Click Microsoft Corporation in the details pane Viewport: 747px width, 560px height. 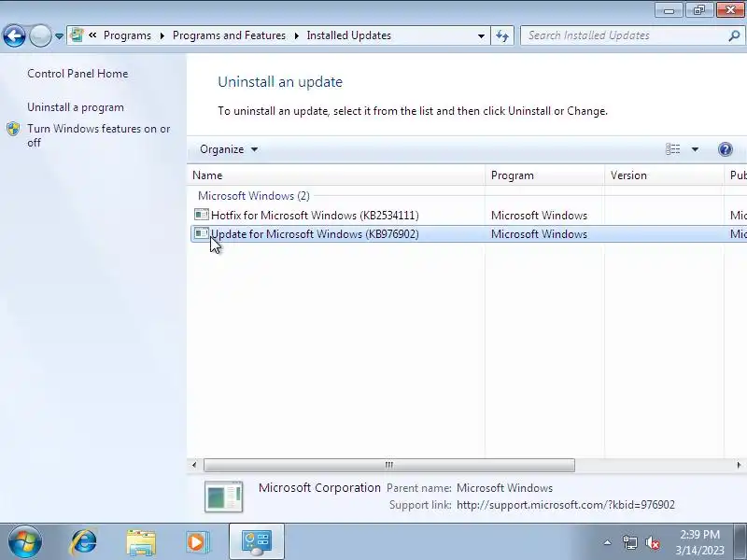click(319, 487)
